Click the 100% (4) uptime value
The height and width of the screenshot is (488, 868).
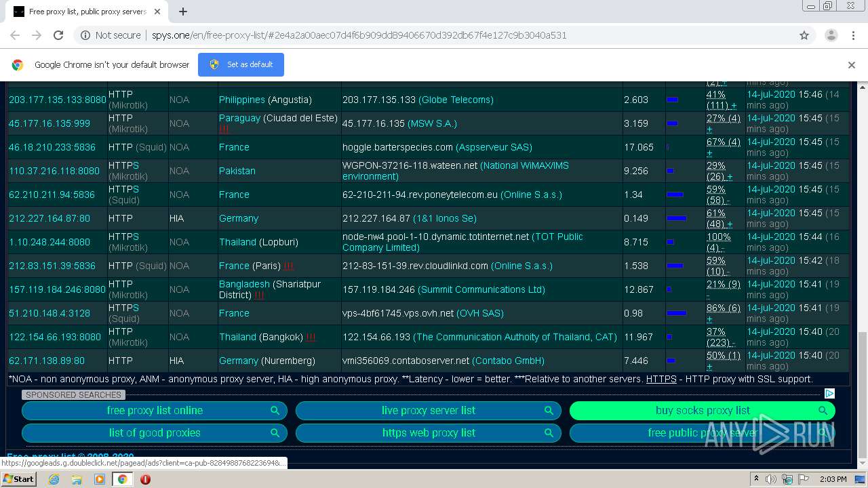718,242
